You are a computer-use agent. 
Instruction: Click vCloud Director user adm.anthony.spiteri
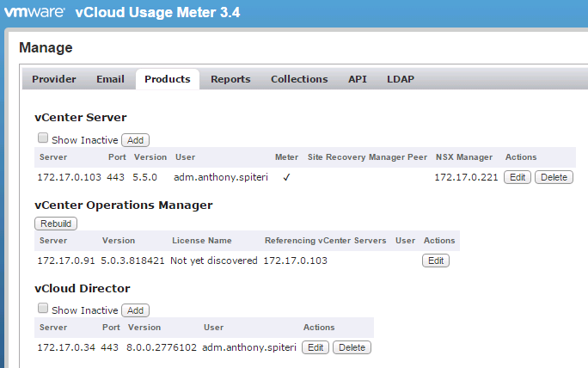point(249,347)
